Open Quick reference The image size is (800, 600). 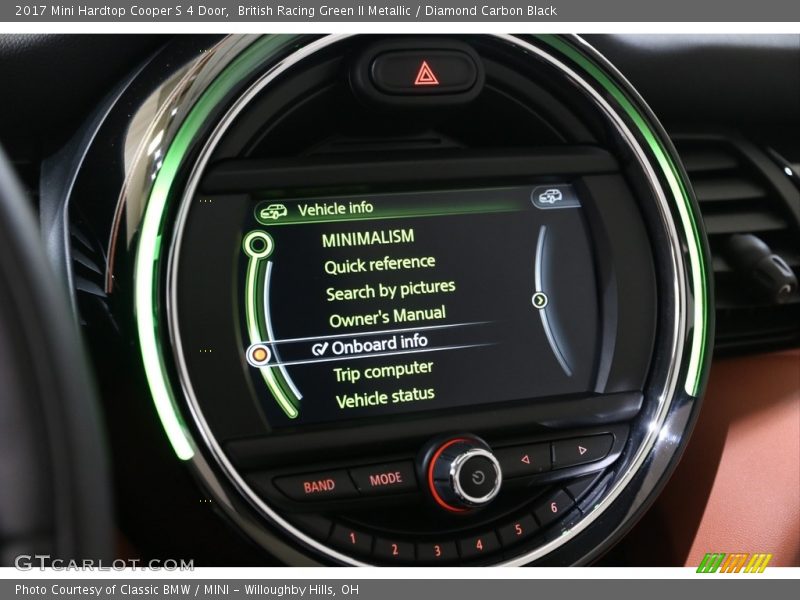point(380,265)
